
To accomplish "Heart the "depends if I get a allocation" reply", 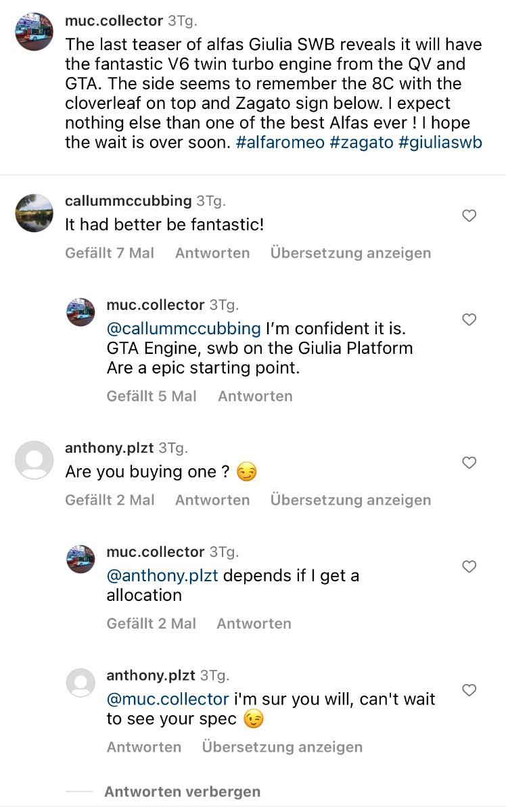I will coord(469,566).
